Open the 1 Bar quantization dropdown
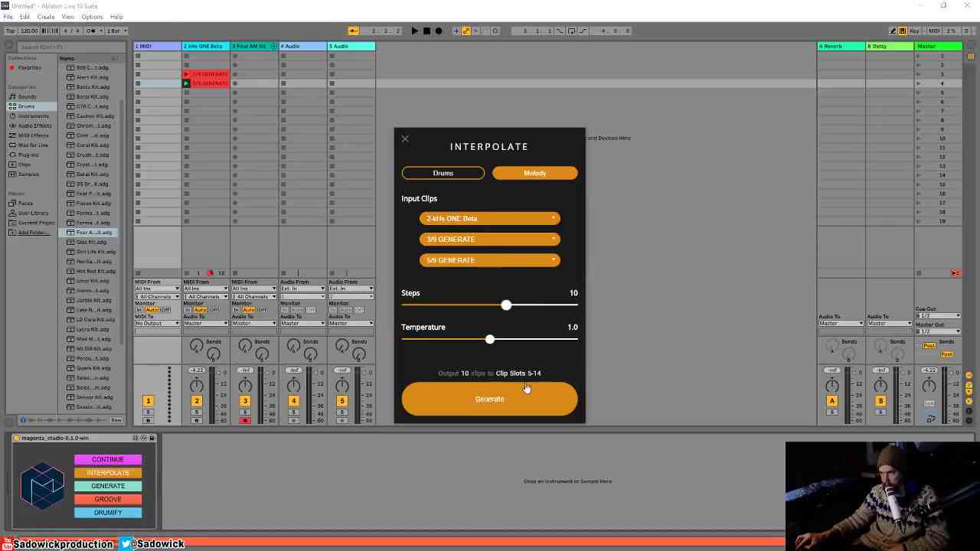 (116, 31)
